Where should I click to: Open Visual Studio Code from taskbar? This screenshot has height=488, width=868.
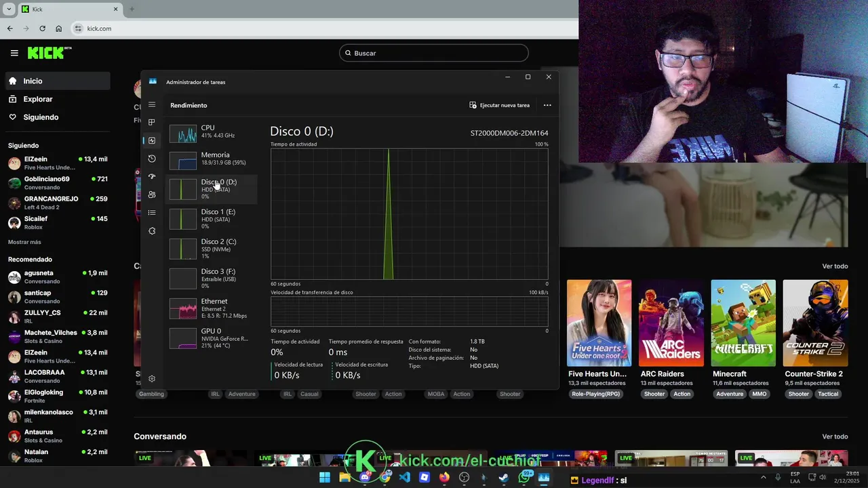tap(405, 477)
